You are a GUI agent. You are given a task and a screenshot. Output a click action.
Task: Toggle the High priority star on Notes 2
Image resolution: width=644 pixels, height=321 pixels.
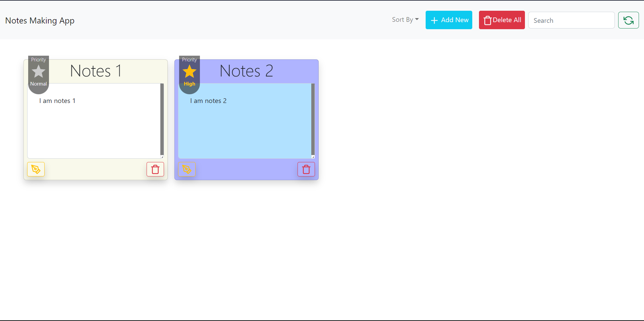(189, 71)
